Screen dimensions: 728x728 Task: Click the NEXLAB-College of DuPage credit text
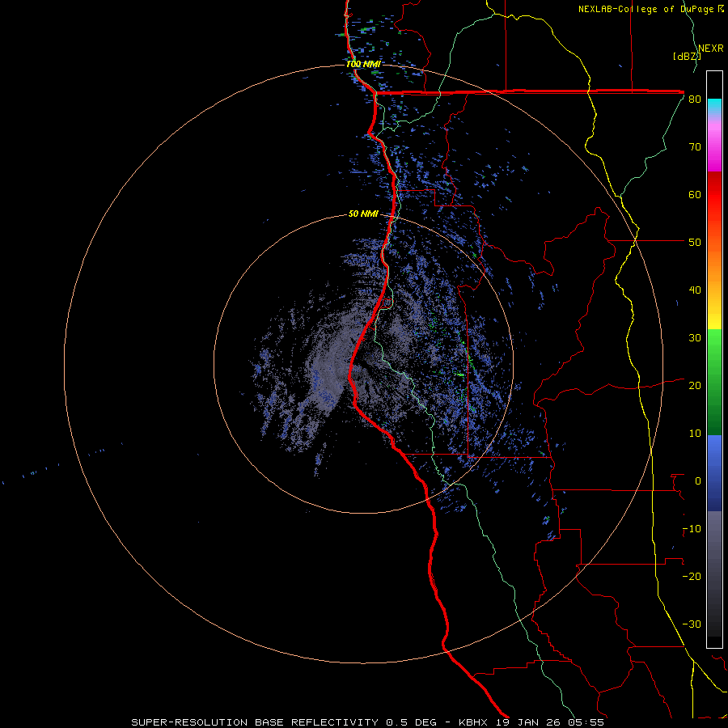point(647,9)
